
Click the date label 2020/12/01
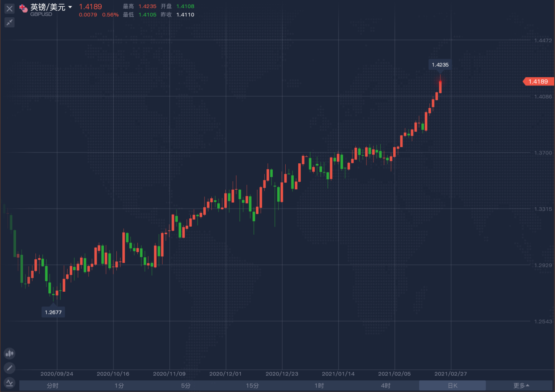[226, 374]
